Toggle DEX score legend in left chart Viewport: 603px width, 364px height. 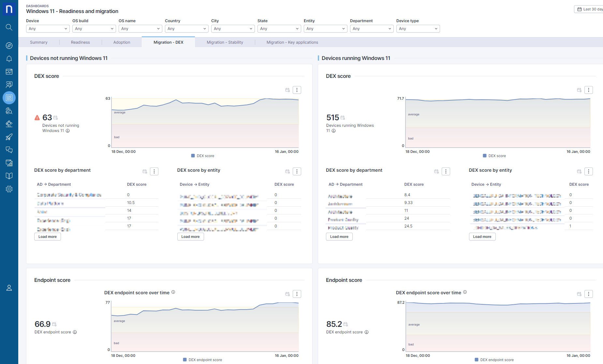(203, 156)
